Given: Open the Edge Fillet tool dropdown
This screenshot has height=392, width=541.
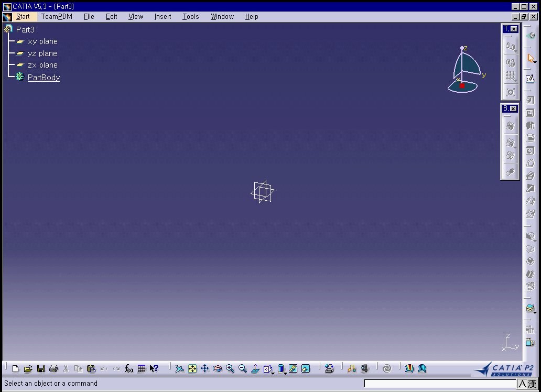Looking at the screenshot, I should click(x=531, y=236).
